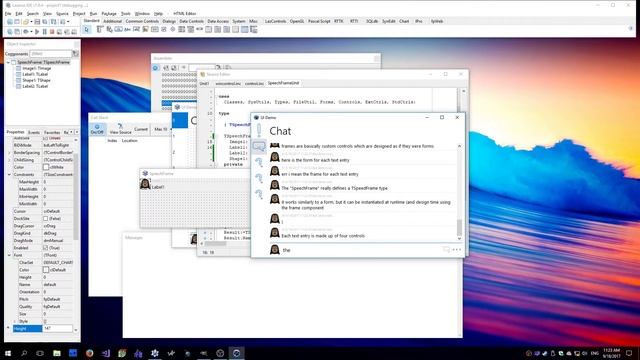Screen dimensions: 640x360
Task: Click the Open folder icon in IDE toolbar
Action: (25, 22)
